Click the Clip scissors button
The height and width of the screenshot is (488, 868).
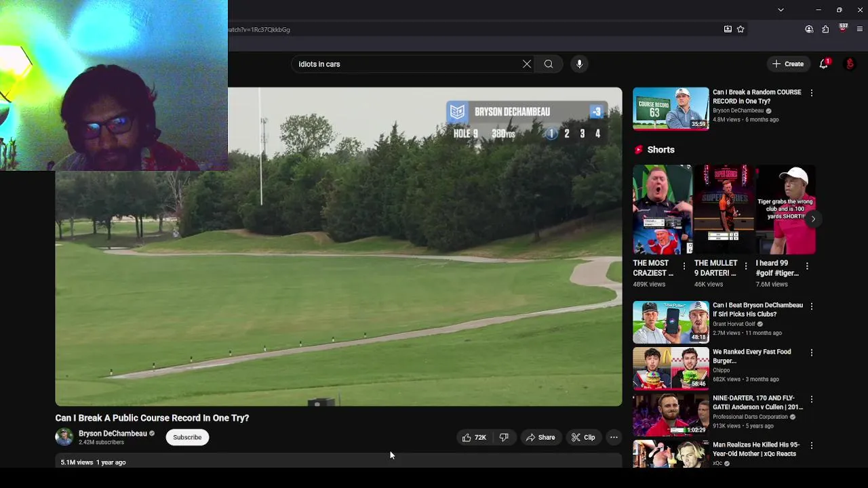click(583, 437)
